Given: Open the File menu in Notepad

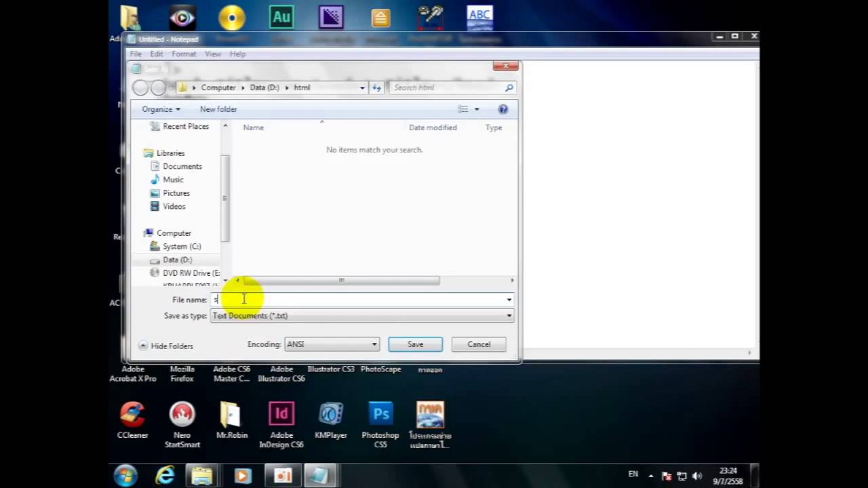Looking at the screenshot, I should pos(136,54).
